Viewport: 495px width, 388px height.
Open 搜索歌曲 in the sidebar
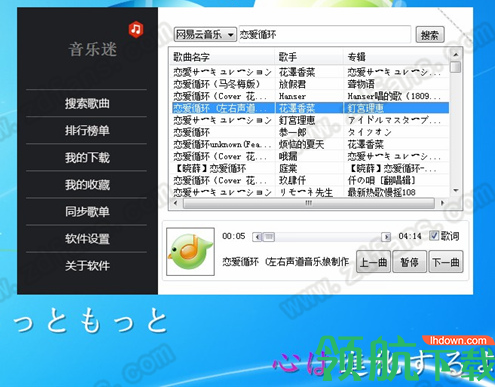click(x=87, y=103)
